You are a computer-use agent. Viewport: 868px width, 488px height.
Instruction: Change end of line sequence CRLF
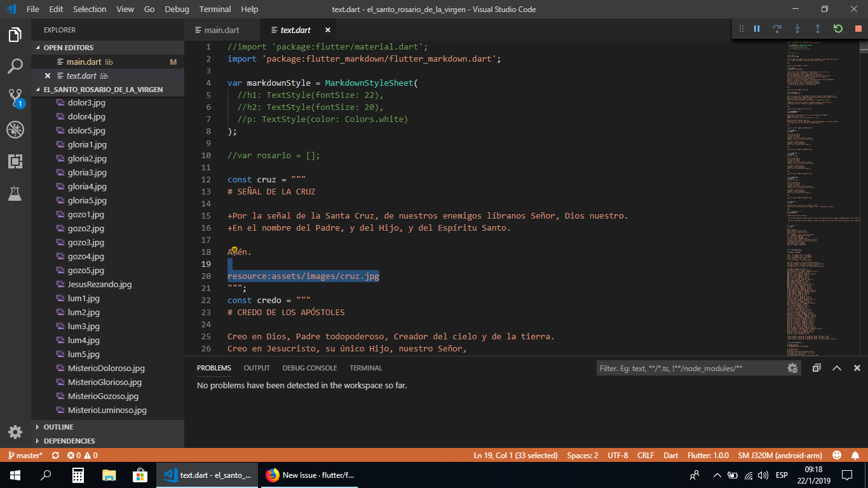click(x=646, y=456)
